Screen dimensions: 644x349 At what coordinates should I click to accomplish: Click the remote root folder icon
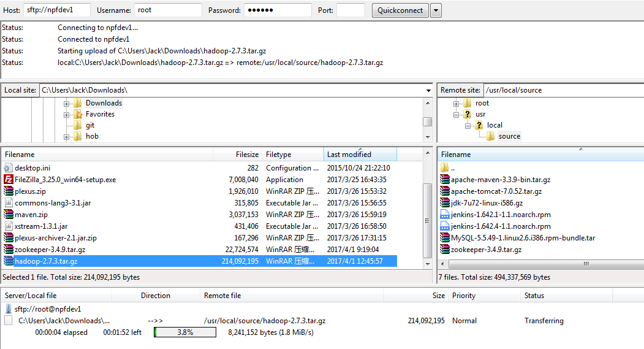[468, 103]
